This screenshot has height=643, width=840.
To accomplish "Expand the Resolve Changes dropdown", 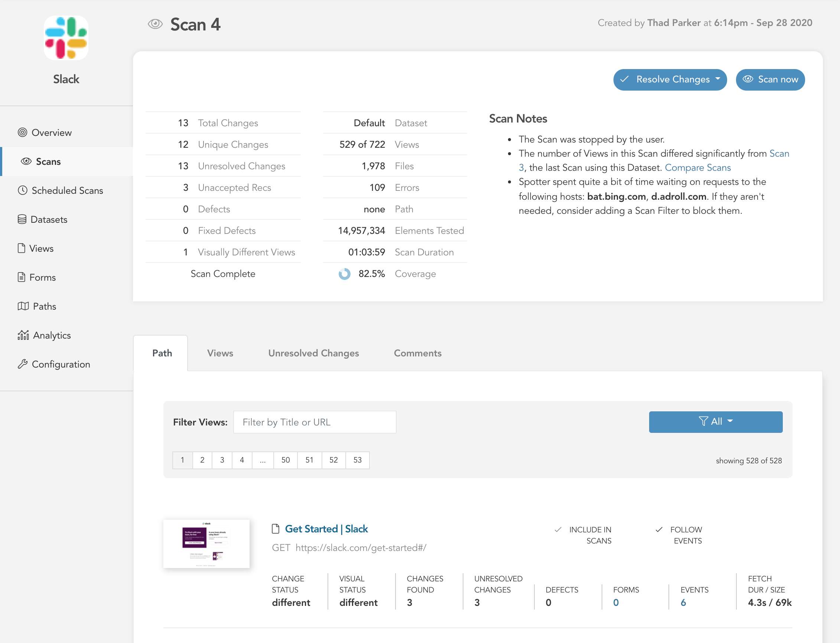I will [670, 79].
